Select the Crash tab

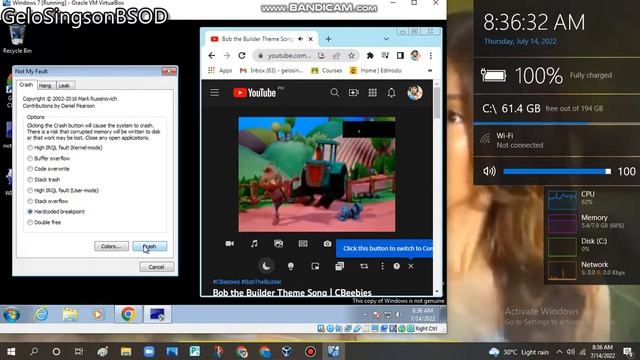coord(26,84)
